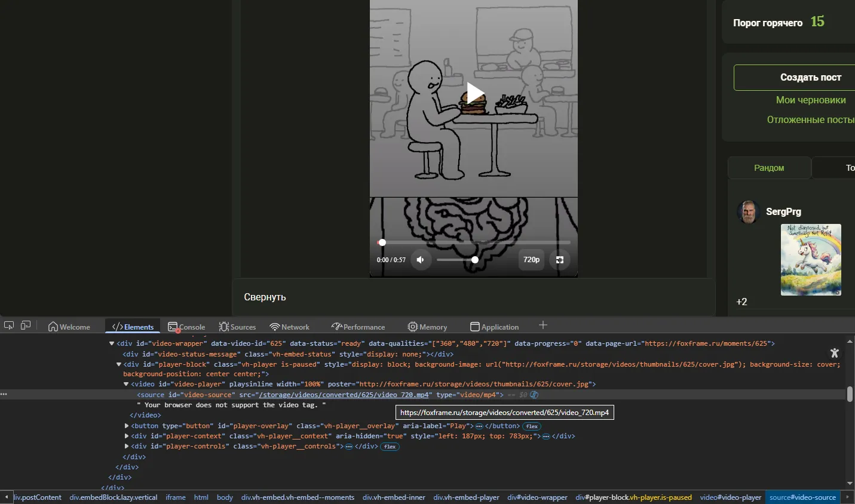Image resolution: width=855 pixels, height=504 pixels.
Task: Expand the player-overlay button node
Action: [127, 426]
